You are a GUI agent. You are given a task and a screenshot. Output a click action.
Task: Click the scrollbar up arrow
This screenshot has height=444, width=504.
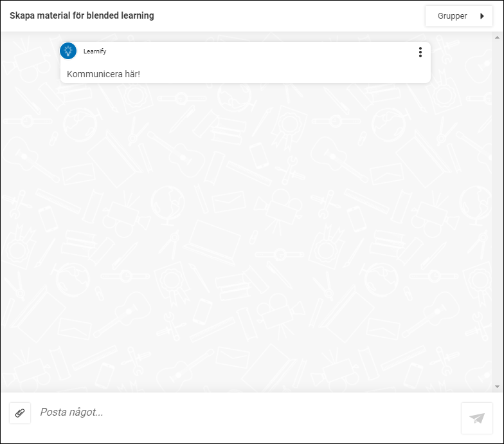(498, 37)
